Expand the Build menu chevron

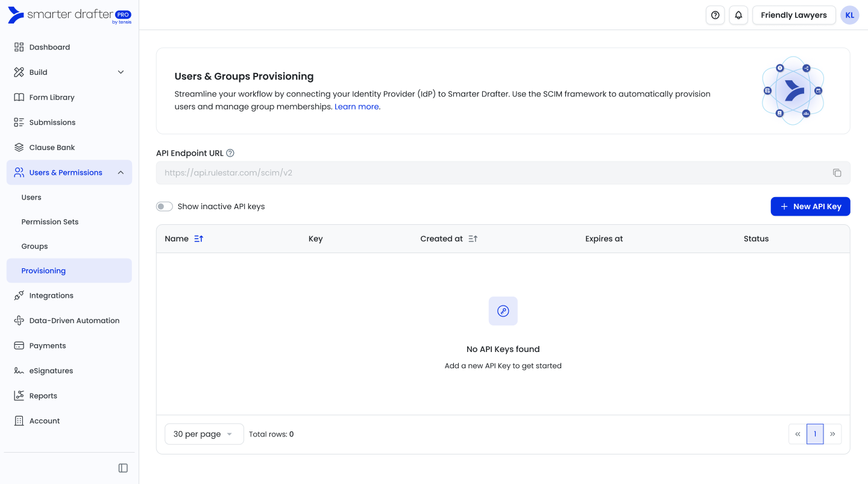tap(121, 72)
